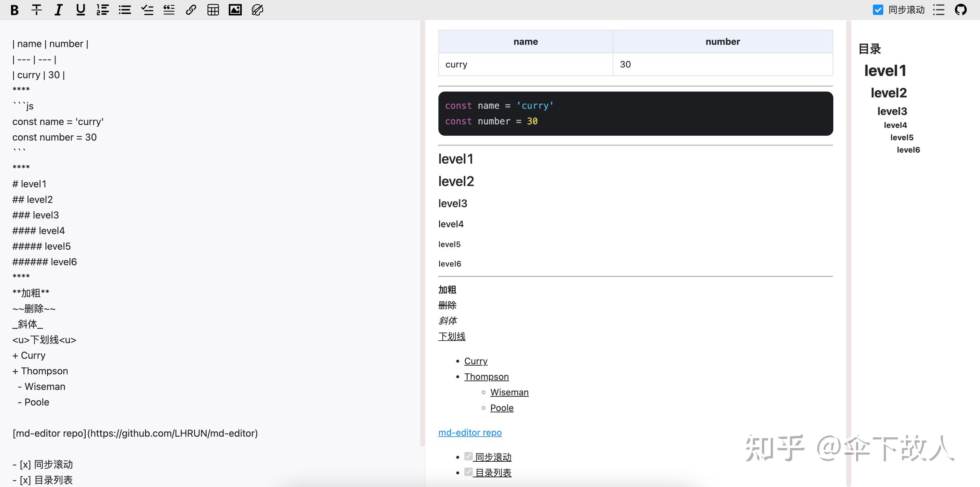The height and width of the screenshot is (487, 980).
Task: Insert an unordered bullet list
Action: tap(124, 10)
